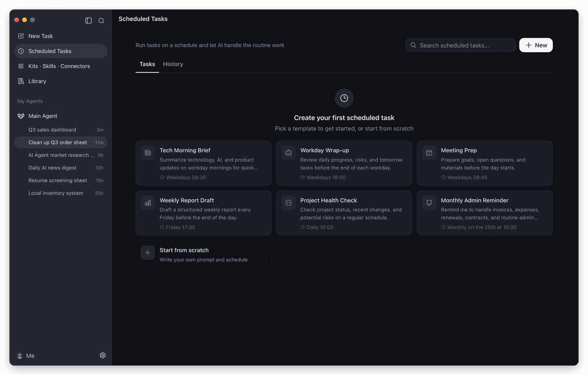Choose the Workday Wrap-up template title

(x=325, y=151)
